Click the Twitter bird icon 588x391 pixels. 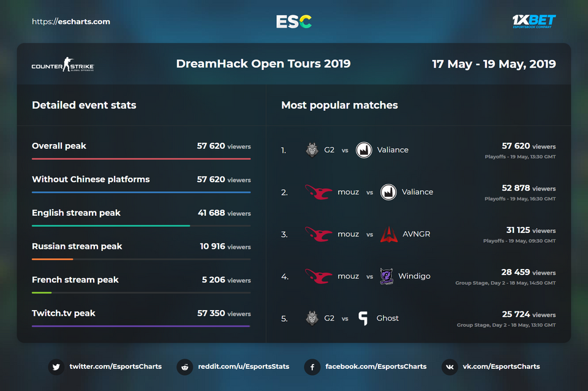pyautogui.click(x=56, y=367)
